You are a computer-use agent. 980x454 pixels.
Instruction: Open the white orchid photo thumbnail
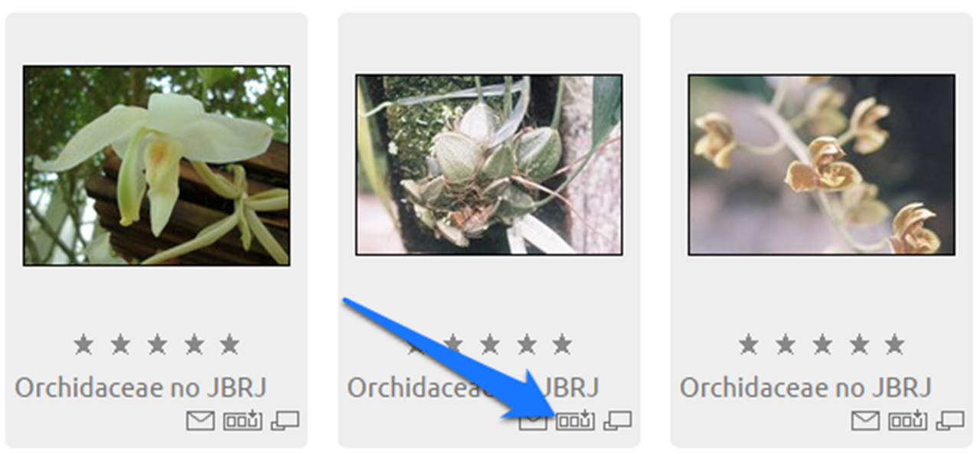coord(156,165)
